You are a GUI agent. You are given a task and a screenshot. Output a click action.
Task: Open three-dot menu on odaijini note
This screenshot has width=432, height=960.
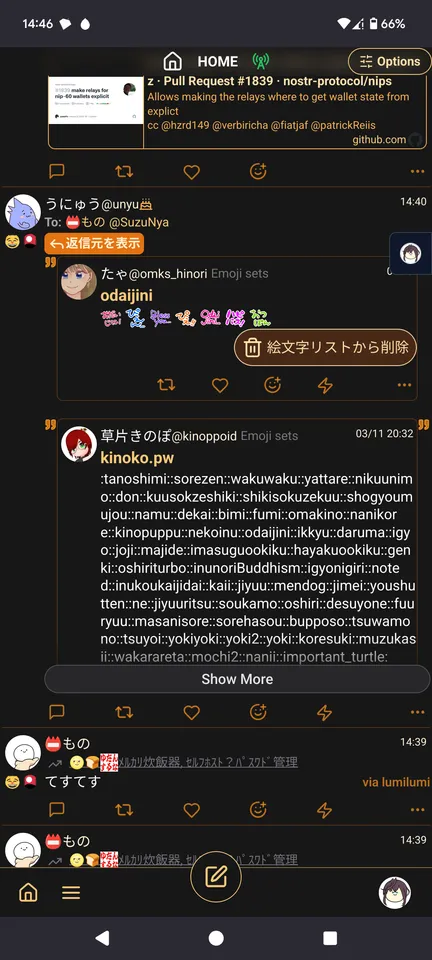[x=404, y=384]
